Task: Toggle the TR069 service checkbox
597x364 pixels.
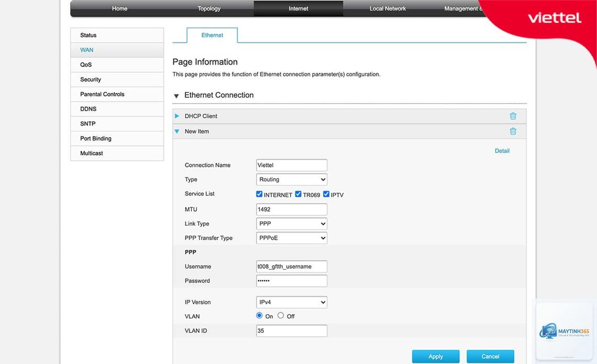Action: coord(298,194)
